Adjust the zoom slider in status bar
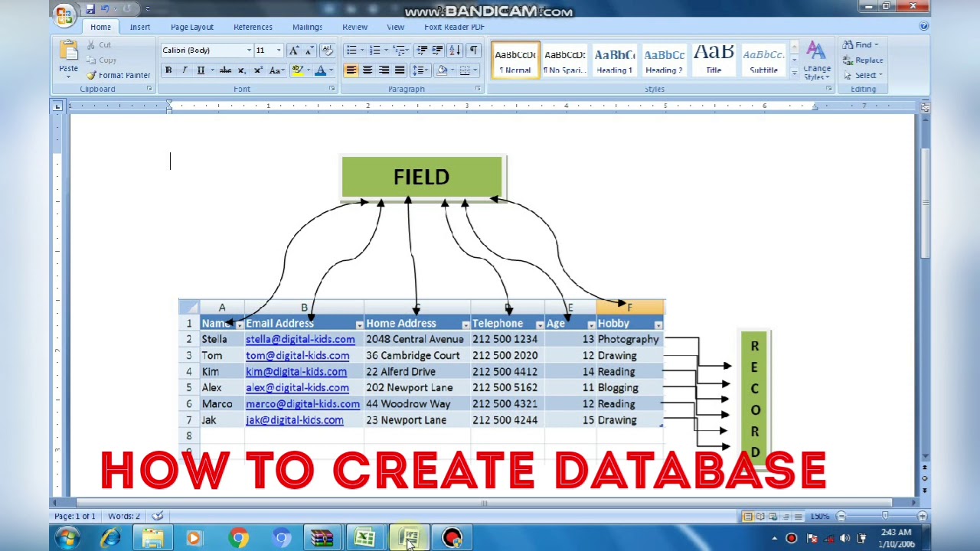This screenshot has width=980, height=551. coord(885,517)
